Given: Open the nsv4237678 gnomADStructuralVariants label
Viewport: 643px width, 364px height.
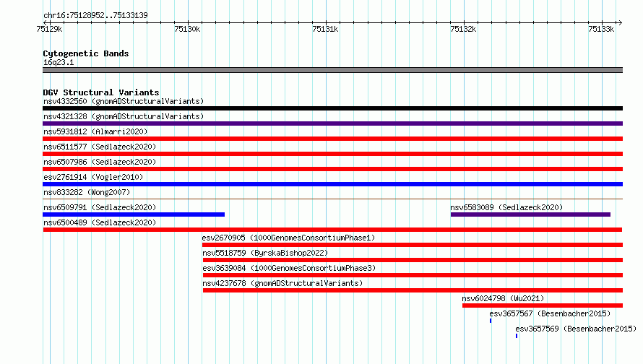Looking at the screenshot, I should click(x=282, y=283).
